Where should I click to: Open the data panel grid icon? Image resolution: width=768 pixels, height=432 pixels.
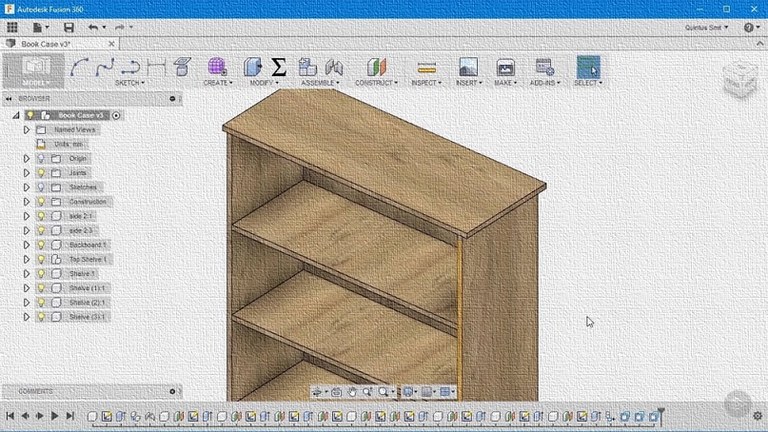(x=12, y=27)
